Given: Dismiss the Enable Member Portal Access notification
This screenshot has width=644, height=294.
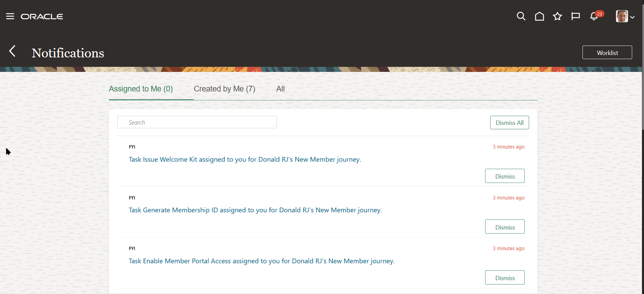Looking at the screenshot, I should 505,278.
